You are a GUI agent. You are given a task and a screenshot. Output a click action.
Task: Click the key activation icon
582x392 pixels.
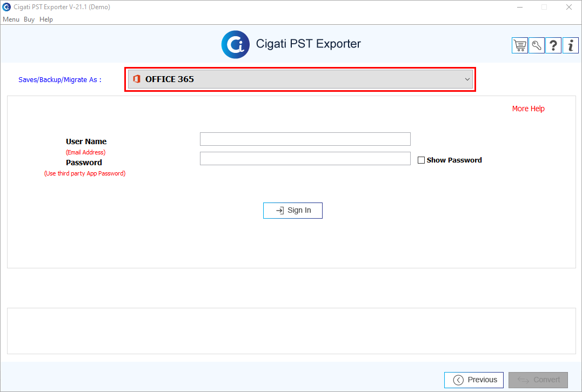click(x=537, y=45)
